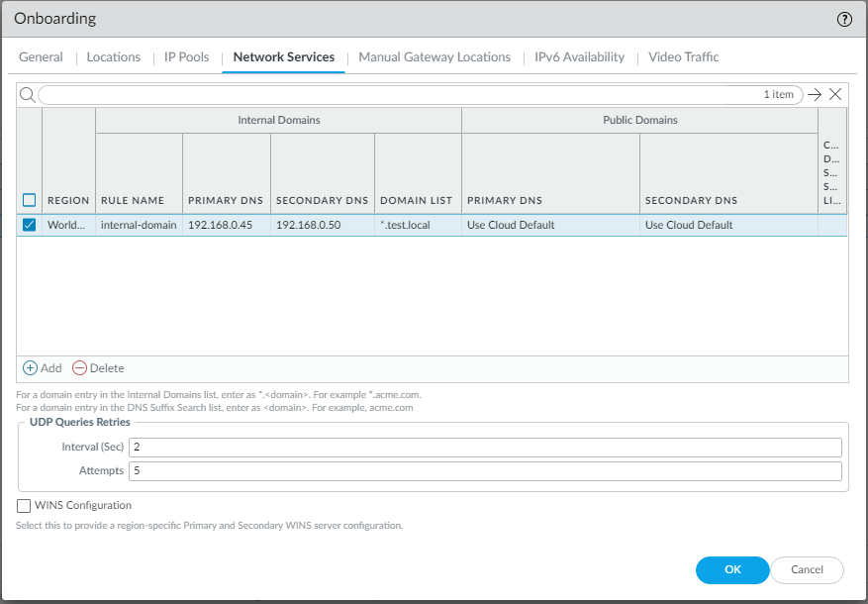The image size is (868, 604).
Task: Switch to the General tab
Action: coord(41,57)
